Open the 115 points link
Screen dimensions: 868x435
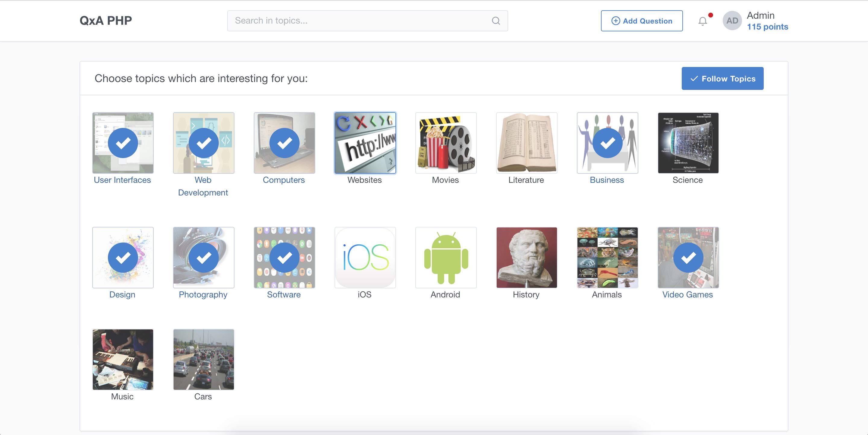(x=767, y=27)
